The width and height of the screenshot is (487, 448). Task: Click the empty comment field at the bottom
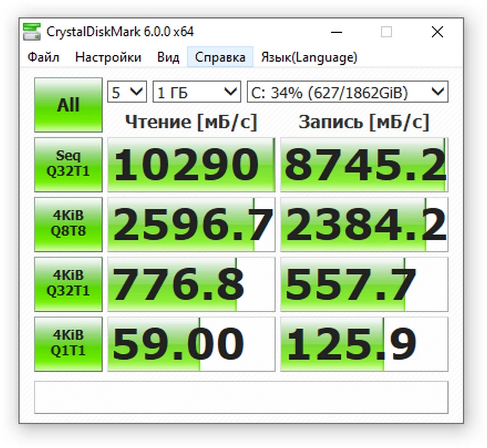coord(241,397)
